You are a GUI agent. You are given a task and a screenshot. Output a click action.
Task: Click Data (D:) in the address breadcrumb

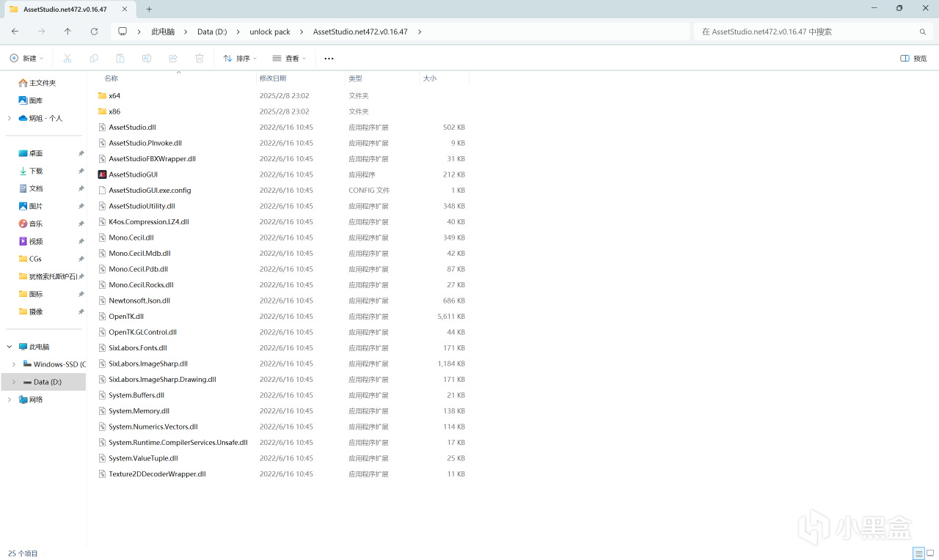pyautogui.click(x=212, y=32)
